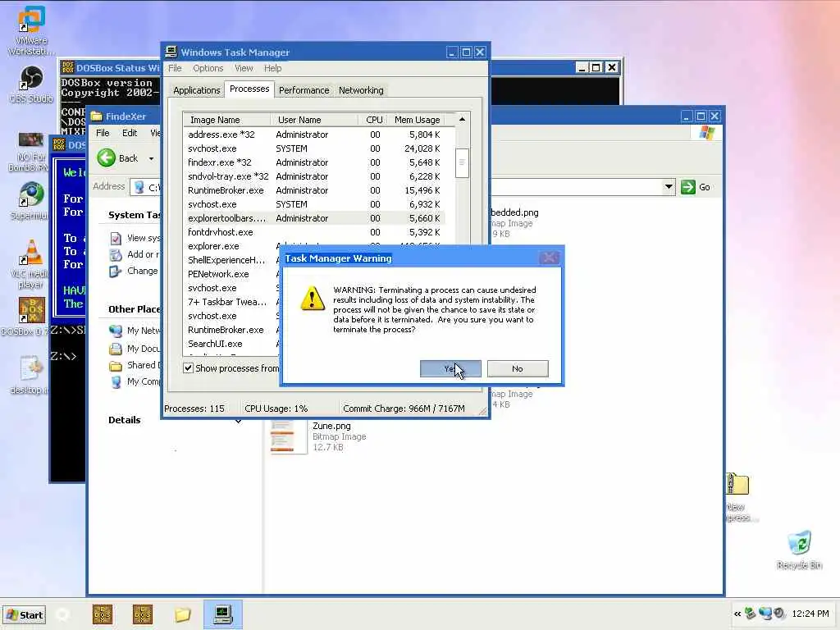This screenshot has width=840, height=630.
Task: Switch to Task Manager taskbar button
Action: point(223,614)
